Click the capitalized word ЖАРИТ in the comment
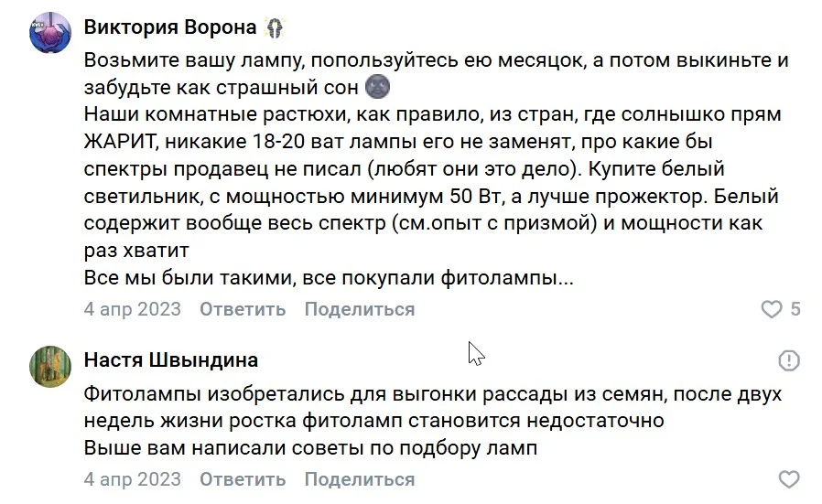 pos(120,142)
